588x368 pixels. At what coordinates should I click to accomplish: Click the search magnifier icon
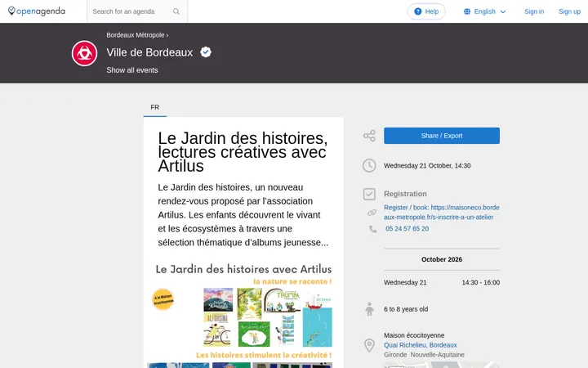[x=176, y=11]
